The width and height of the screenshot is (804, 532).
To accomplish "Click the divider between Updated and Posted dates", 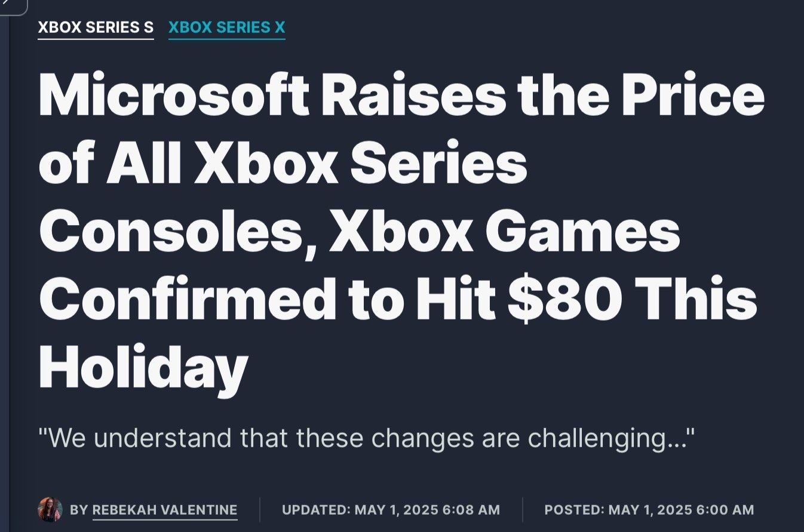I will coord(523,510).
